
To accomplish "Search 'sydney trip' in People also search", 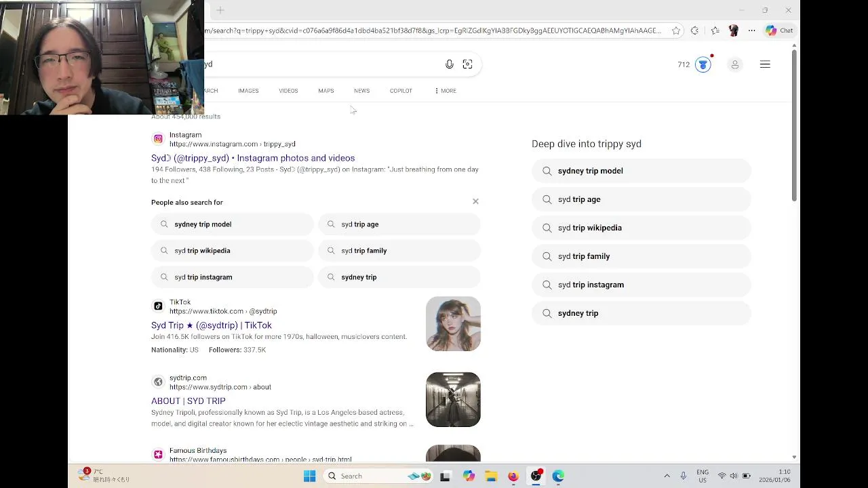I will click(399, 277).
